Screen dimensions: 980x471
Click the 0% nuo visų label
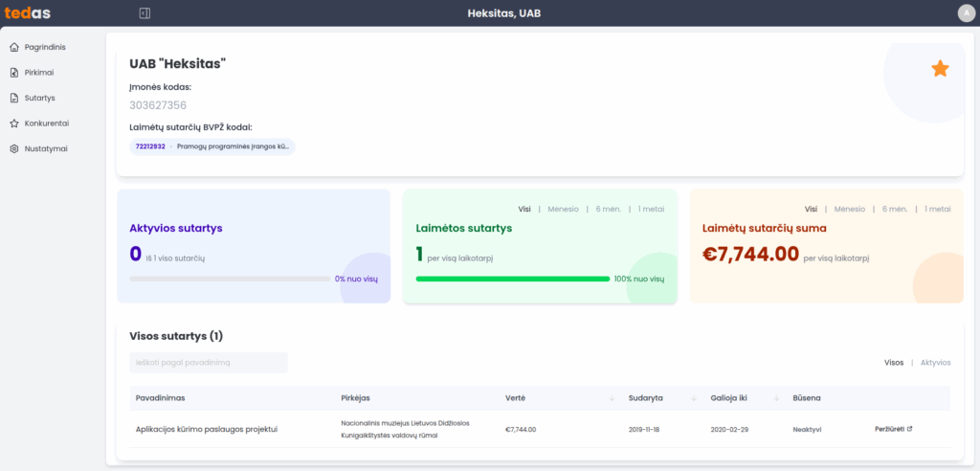(356, 279)
